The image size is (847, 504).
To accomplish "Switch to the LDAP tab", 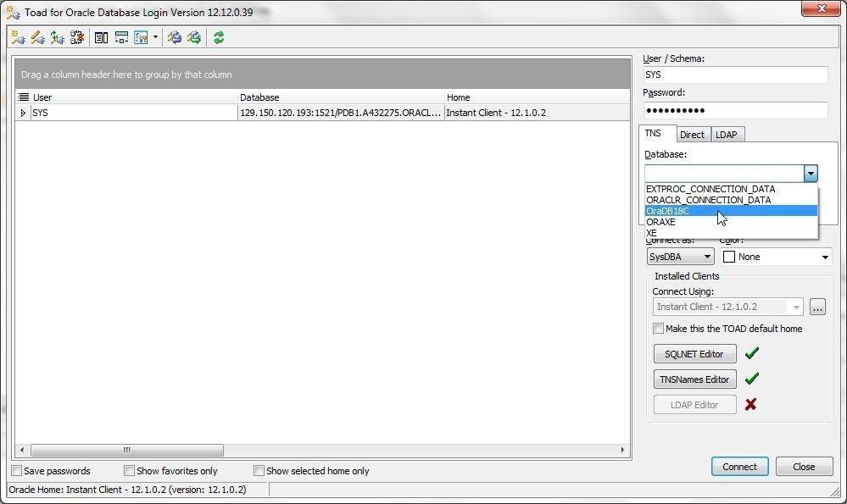I will (x=727, y=135).
